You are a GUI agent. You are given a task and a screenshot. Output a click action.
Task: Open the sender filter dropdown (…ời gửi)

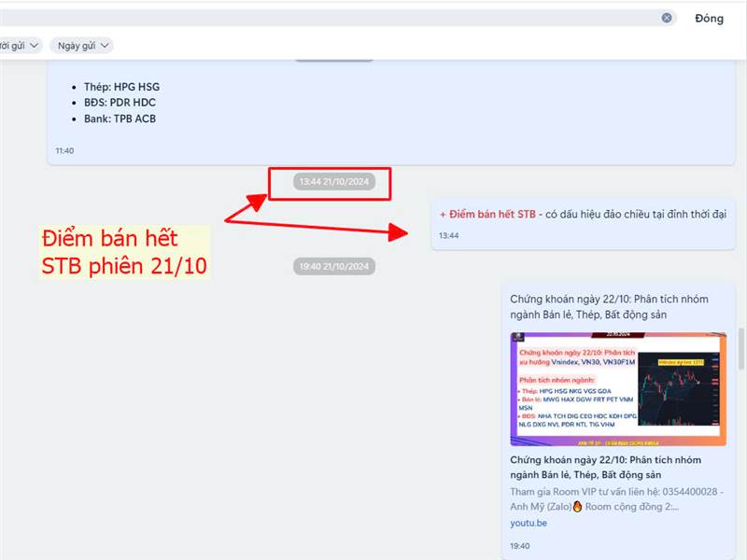click(19, 46)
